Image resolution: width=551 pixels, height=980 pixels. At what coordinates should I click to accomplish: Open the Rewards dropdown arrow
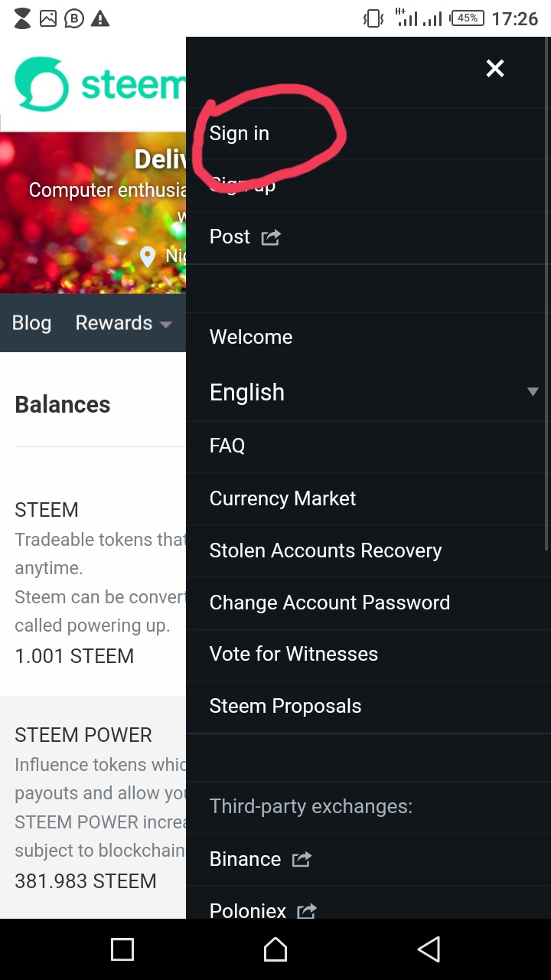point(165,325)
